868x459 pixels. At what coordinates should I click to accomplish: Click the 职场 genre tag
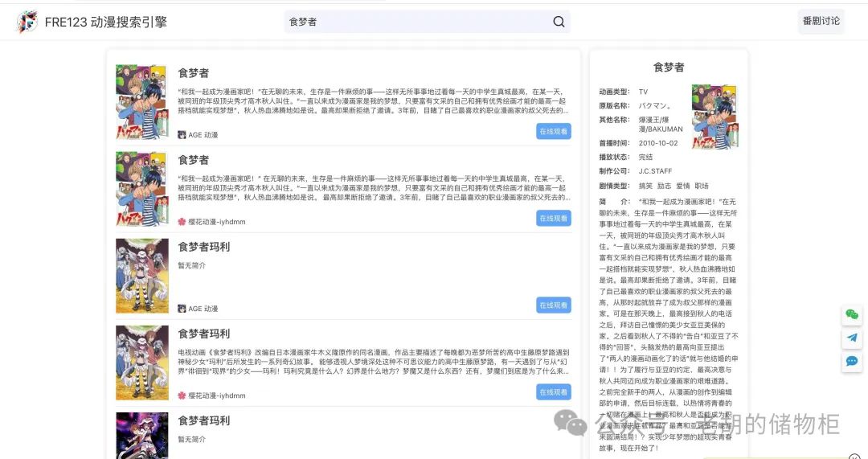pos(702,186)
